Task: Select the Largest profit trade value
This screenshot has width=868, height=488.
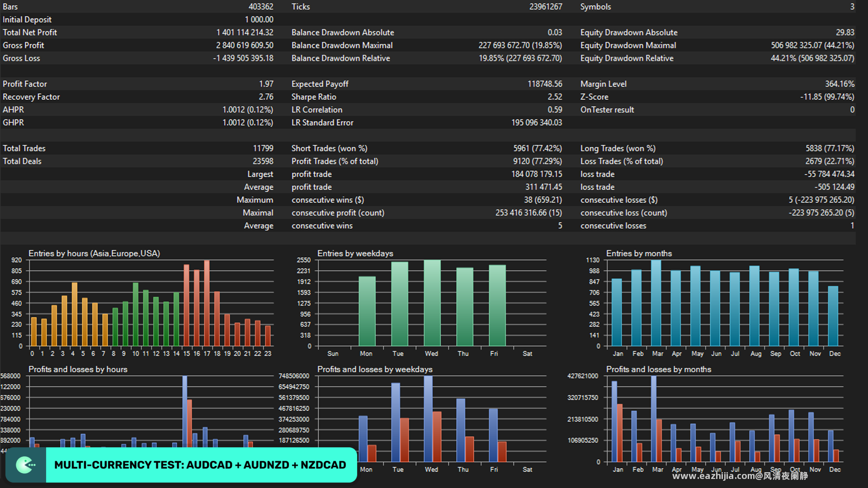Action: [537, 174]
